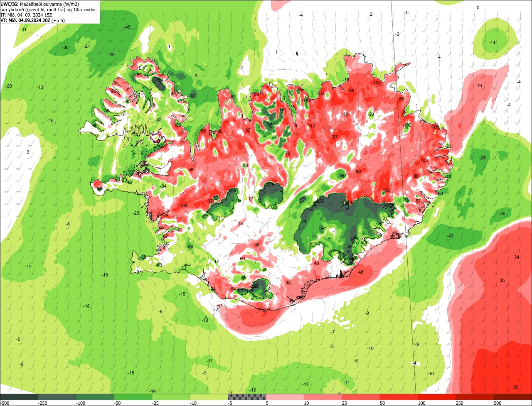Click the map value '89' on the northeast coast
Screen dimensions: 532x406
click(x=401, y=99)
